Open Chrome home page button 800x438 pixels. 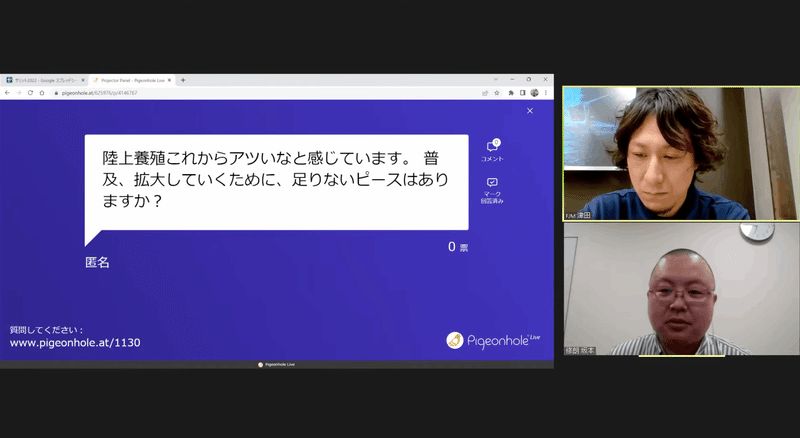[42, 93]
